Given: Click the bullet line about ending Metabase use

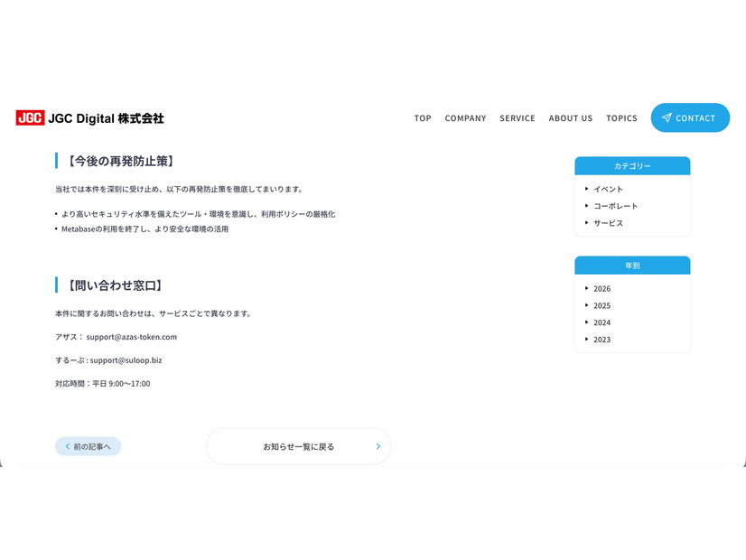Looking at the screenshot, I should pyautogui.click(x=145, y=229).
